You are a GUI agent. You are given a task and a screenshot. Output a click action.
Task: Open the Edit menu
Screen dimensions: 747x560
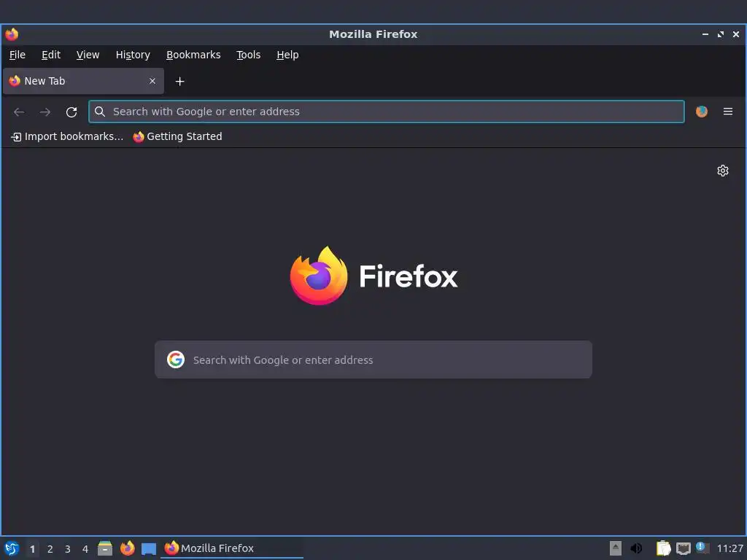click(x=51, y=55)
